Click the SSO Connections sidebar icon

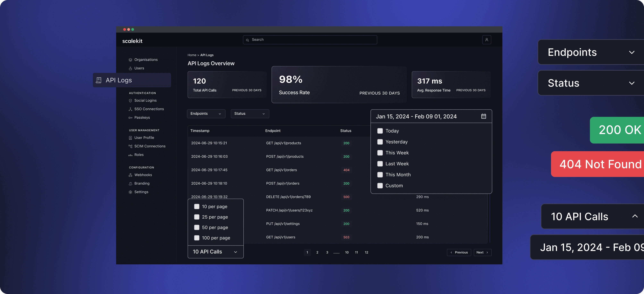[130, 109]
